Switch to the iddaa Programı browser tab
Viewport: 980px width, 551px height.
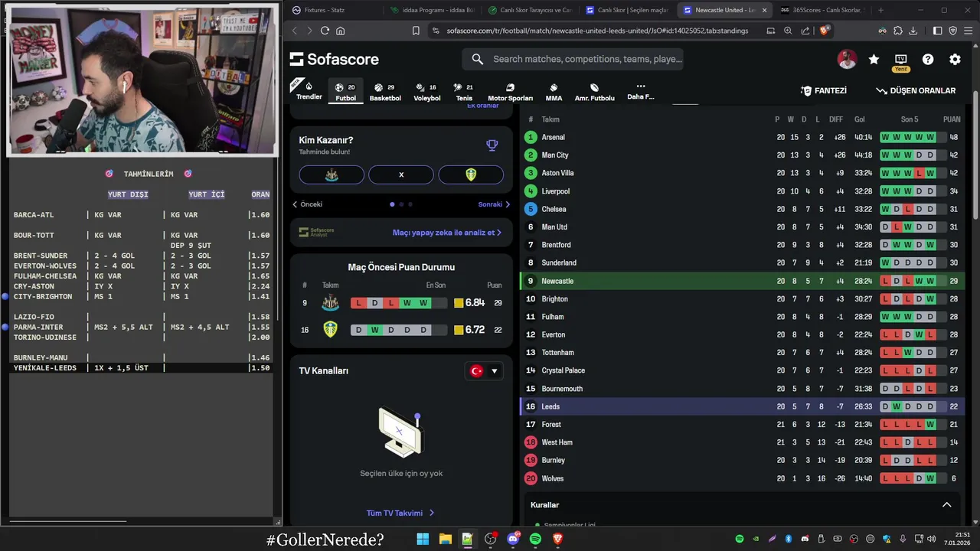[x=431, y=10]
